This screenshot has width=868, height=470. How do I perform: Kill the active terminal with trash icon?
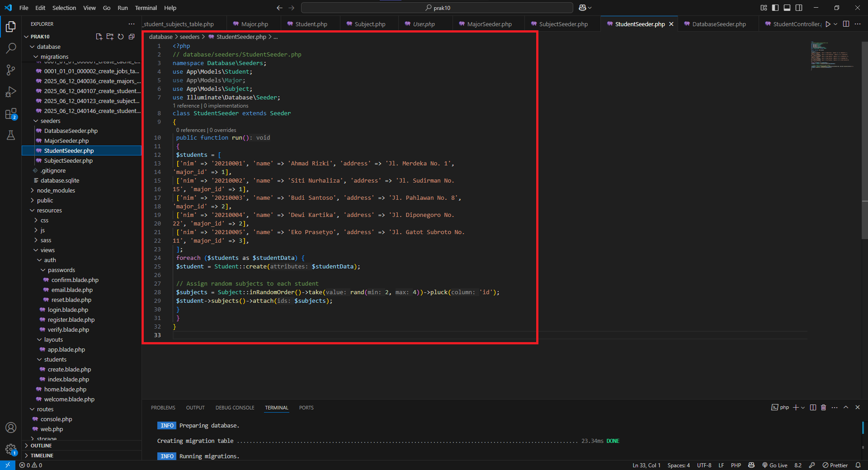pyautogui.click(x=823, y=408)
